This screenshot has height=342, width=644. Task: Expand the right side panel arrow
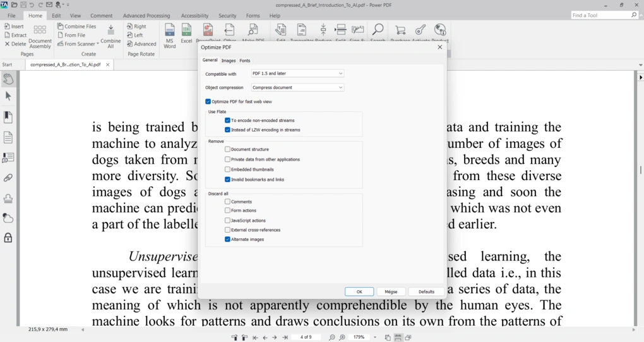click(x=640, y=77)
